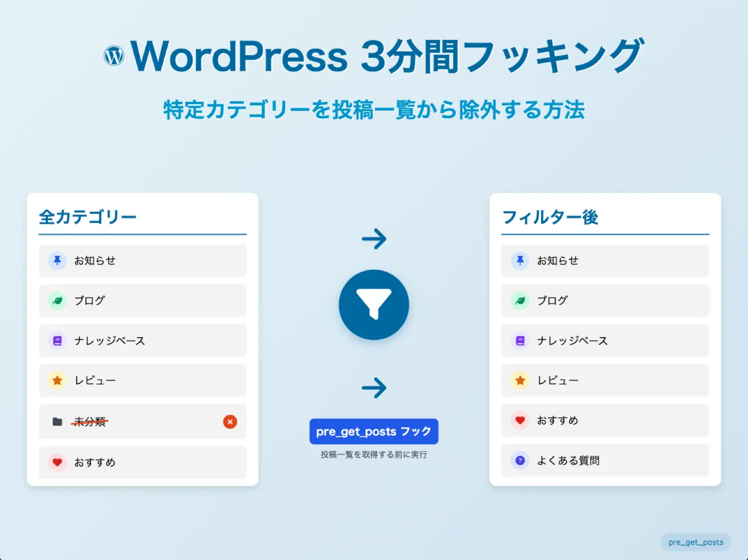Viewport: 748px width, 560px height.
Task: Select the ナレッジベース label in the フィルター後 card
Action: pos(572,341)
